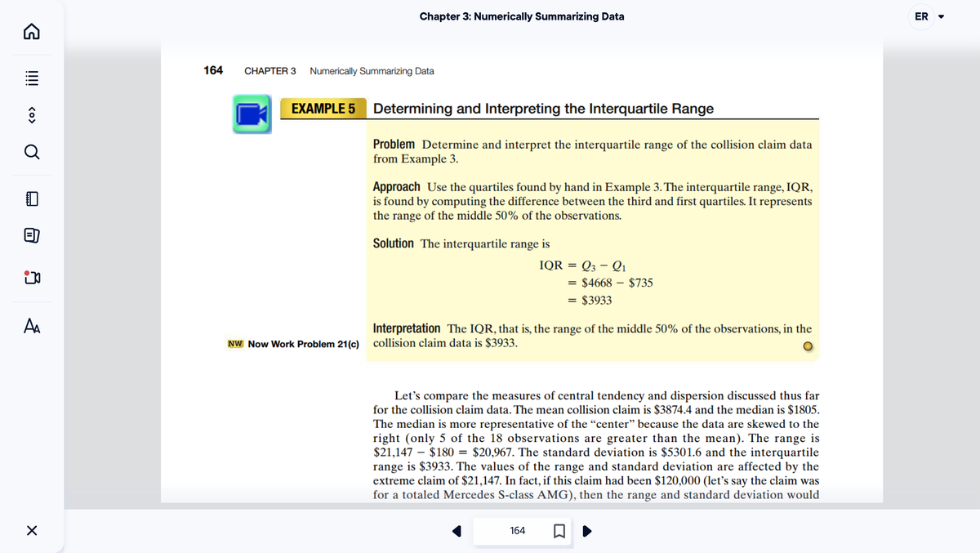
Task: Open the text settings Aa icon
Action: [31, 324]
